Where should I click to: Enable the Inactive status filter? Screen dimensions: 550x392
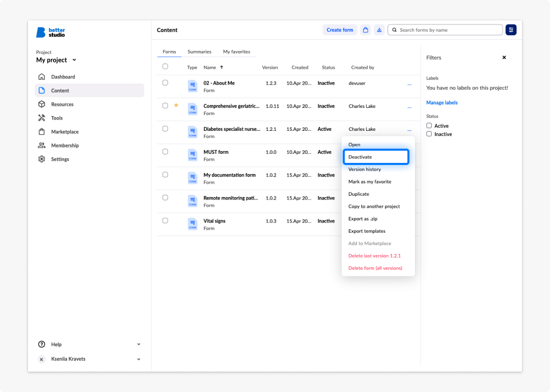click(x=429, y=134)
